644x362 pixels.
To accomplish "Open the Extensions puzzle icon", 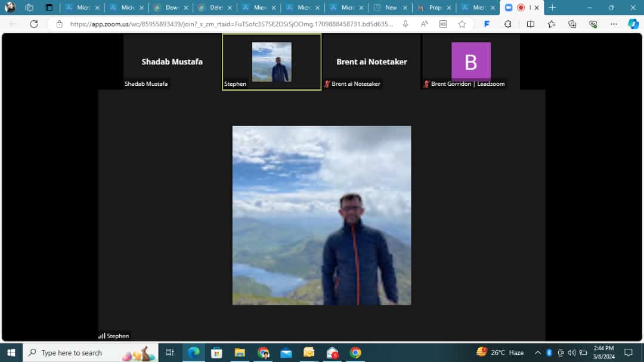I will 508,24.
